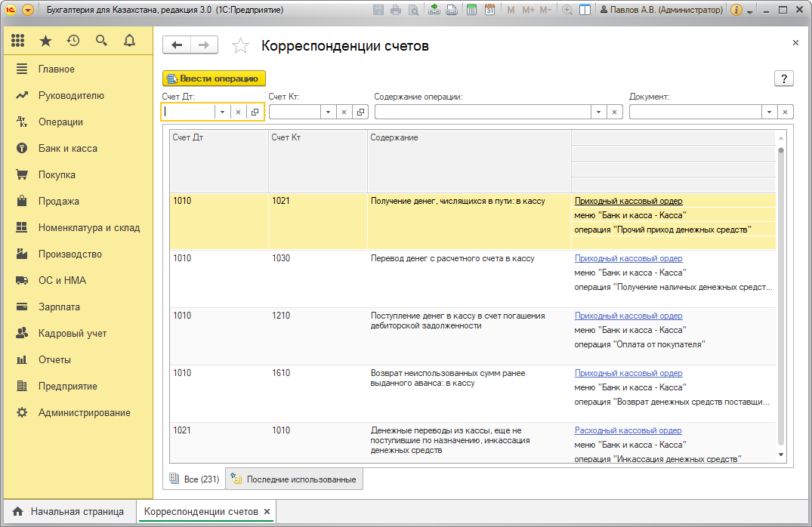Open notifications bell icon

coord(129,41)
